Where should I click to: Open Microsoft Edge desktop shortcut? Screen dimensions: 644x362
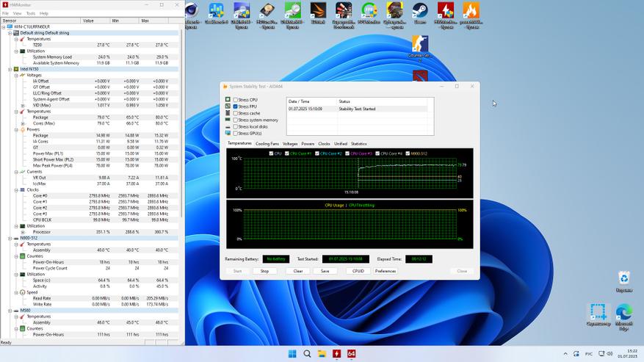(623, 314)
